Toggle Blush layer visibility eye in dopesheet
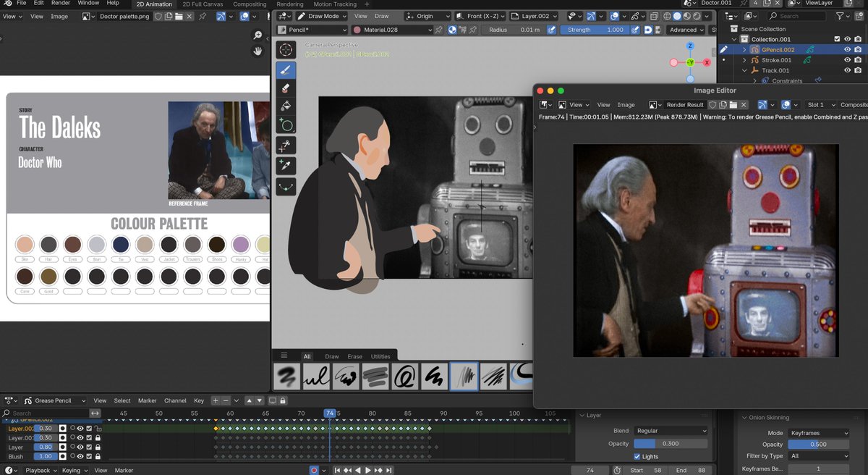The width and height of the screenshot is (868, 475). (80, 457)
